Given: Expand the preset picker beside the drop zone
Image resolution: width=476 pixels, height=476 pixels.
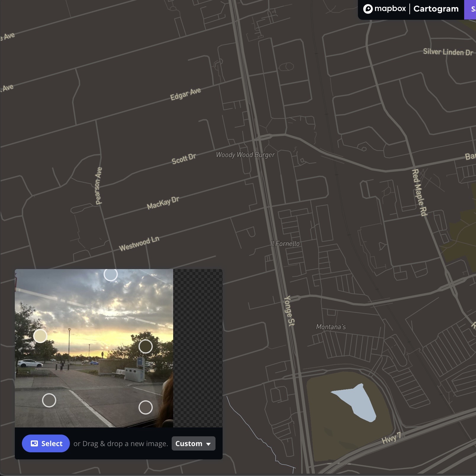Looking at the screenshot, I should coord(193,443).
